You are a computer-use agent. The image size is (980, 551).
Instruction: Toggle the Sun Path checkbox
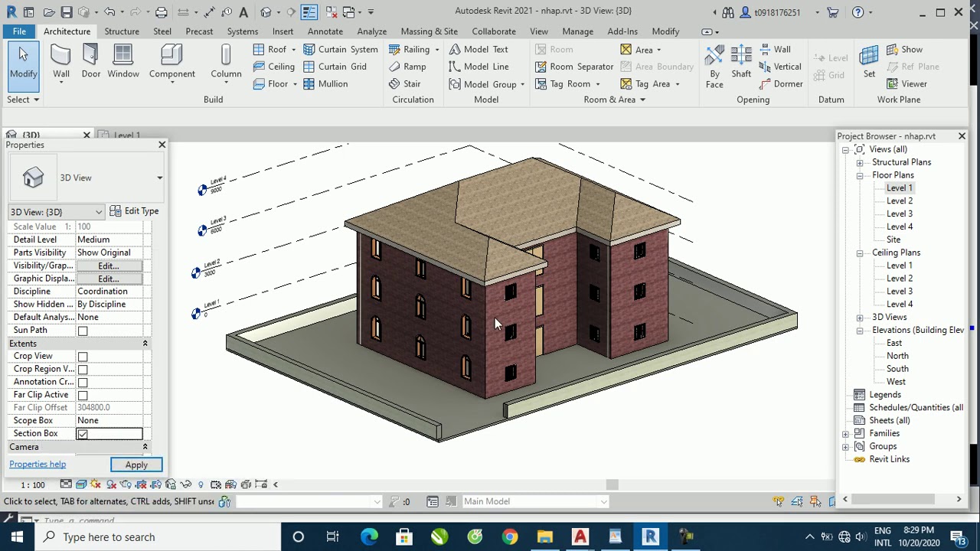coord(83,331)
